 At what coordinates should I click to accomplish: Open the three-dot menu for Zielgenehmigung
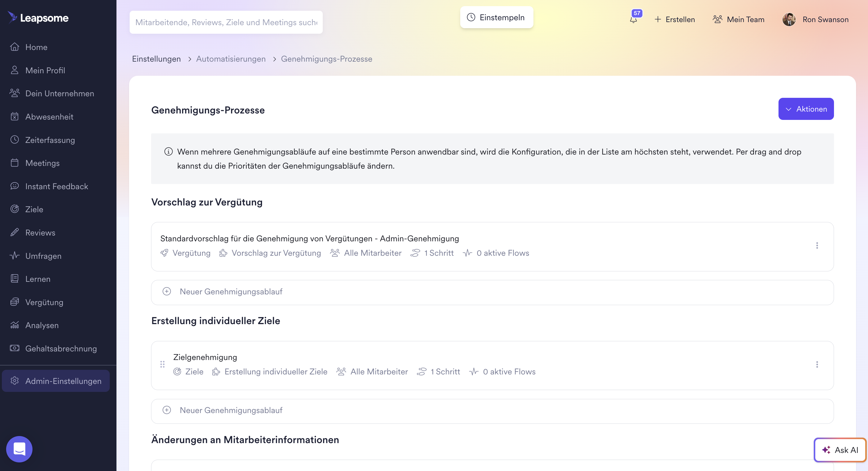point(817,365)
